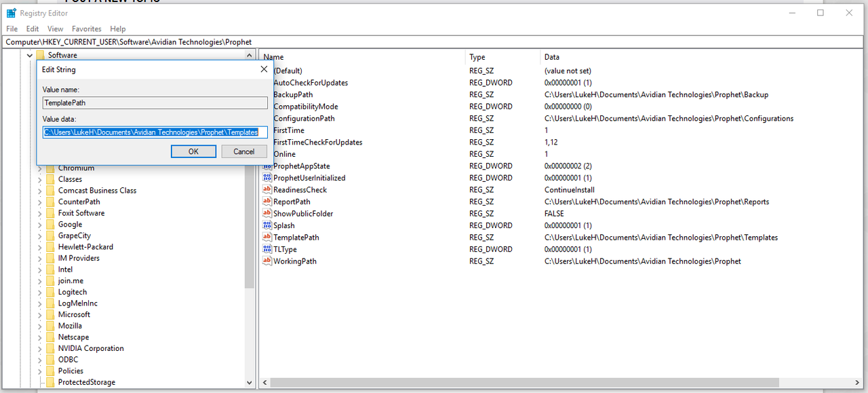Click the ProphetAppState DWORD value icon
Viewport: 868px width, 393px height.
point(267,166)
